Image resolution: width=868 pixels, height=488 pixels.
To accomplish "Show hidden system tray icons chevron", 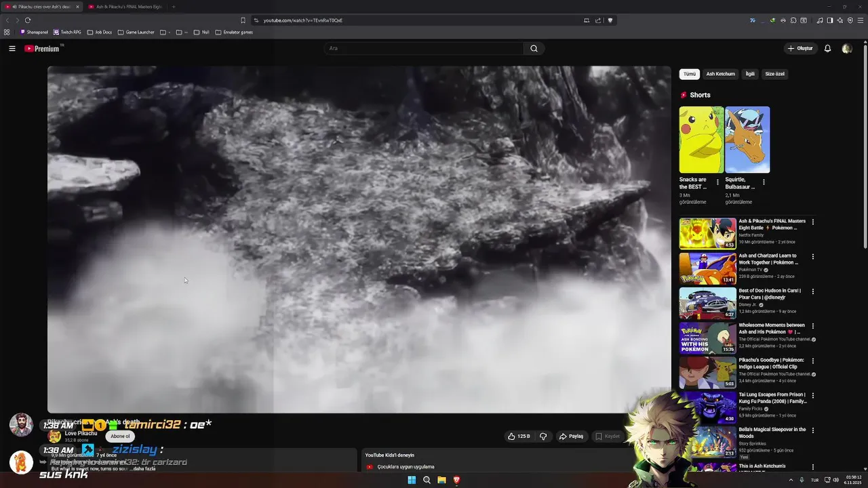I will (791, 480).
